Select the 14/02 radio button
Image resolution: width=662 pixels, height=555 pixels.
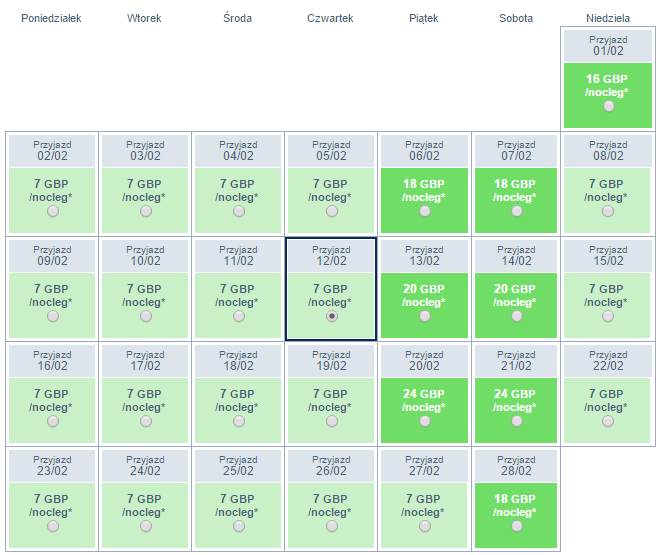517,316
